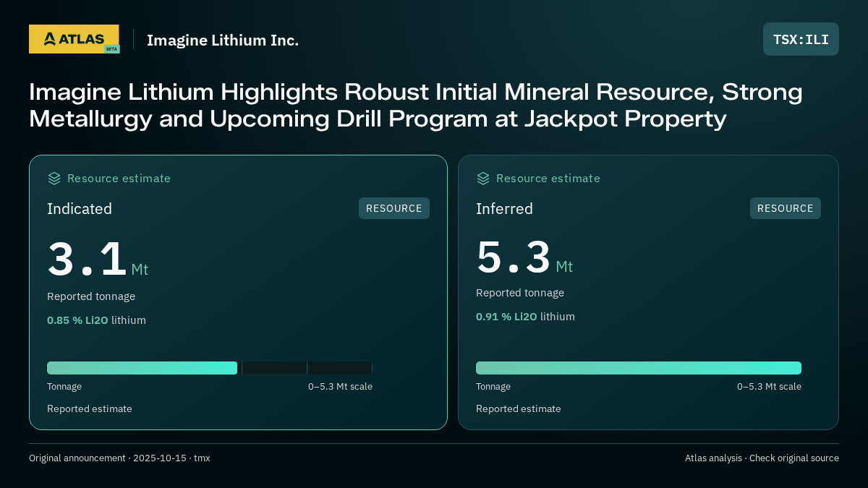This screenshot has height=488, width=868.
Task: Click the 'Inferred' category label
Action: 504,209
